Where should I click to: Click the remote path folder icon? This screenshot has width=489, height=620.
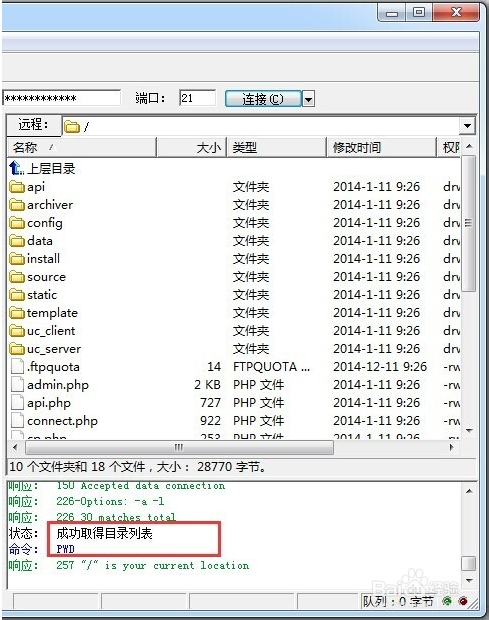[x=72, y=127]
